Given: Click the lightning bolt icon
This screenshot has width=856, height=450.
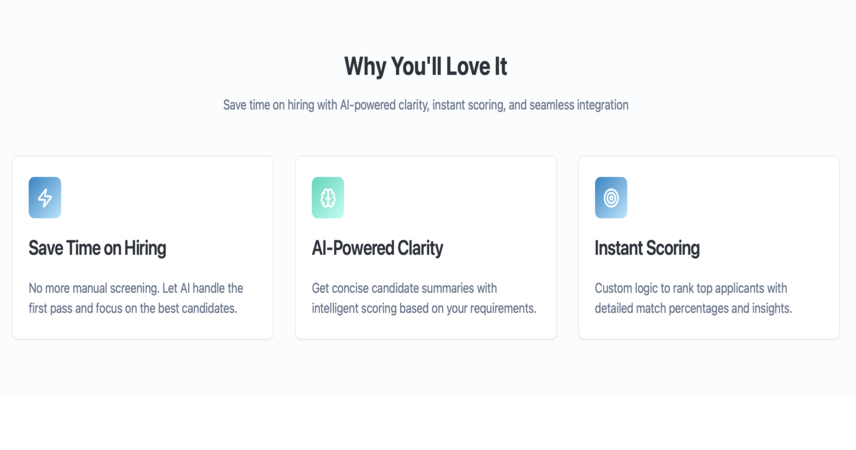Looking at the screenshot, I should tap(45, 198).
